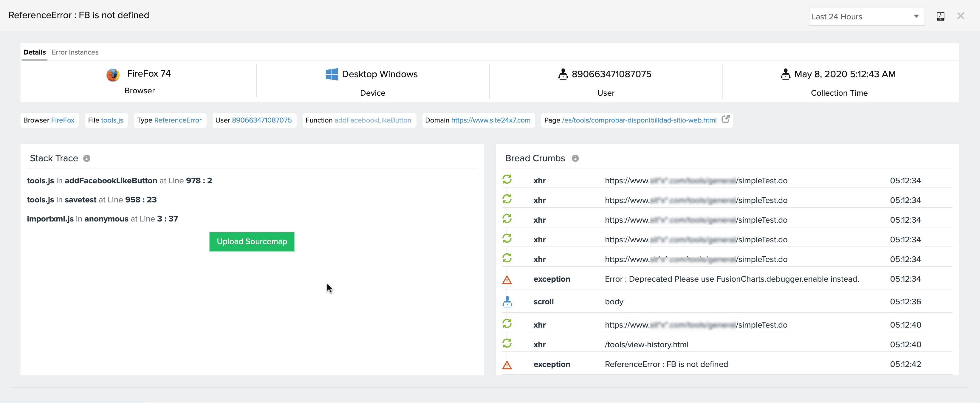980x403 pixels.
Task: Click the export PDF icon
Action: click(940, 16)
